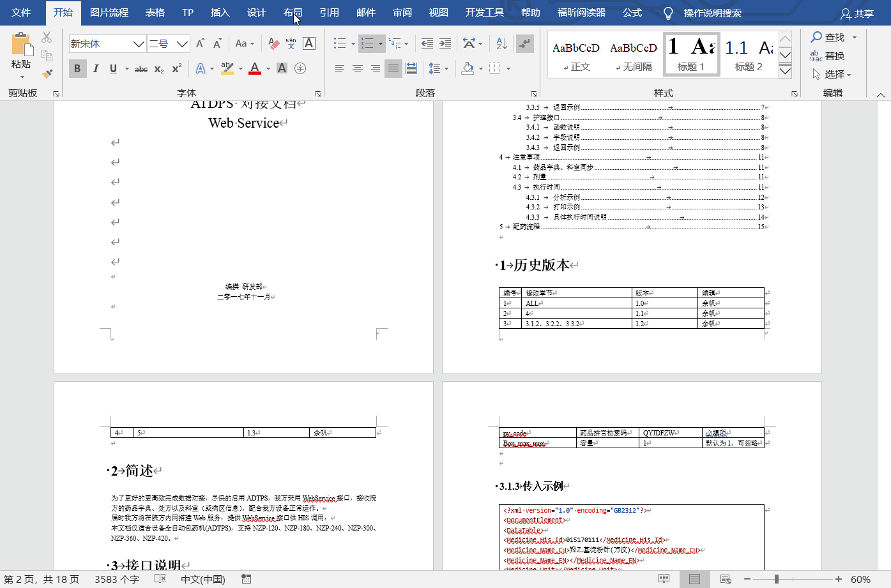Screen dimensions: 891x588
Task: Switch to Web Layout view
Action: (x=726, y=579)
